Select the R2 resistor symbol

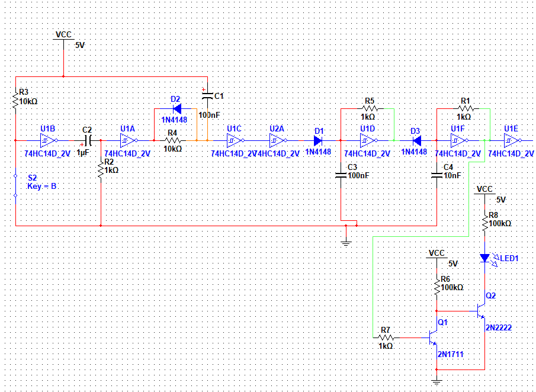[x=101, y=170]
